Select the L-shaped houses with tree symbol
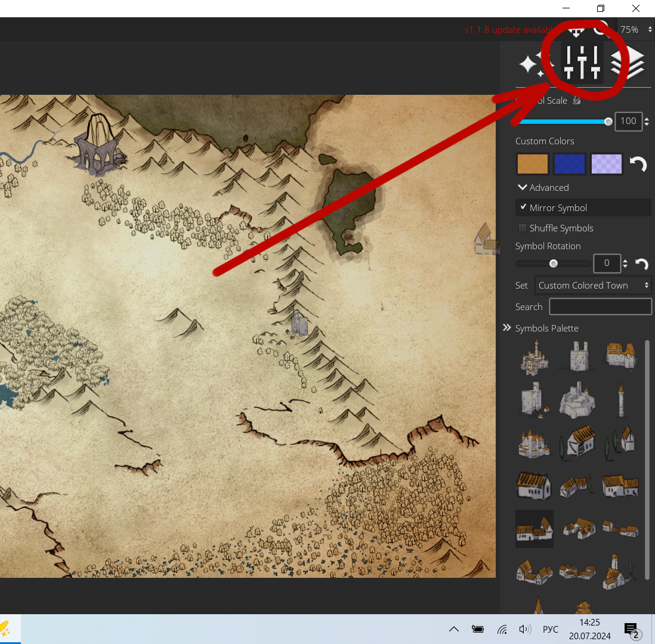Viewport: 655px width, 644px height. (x=577, y=486)
